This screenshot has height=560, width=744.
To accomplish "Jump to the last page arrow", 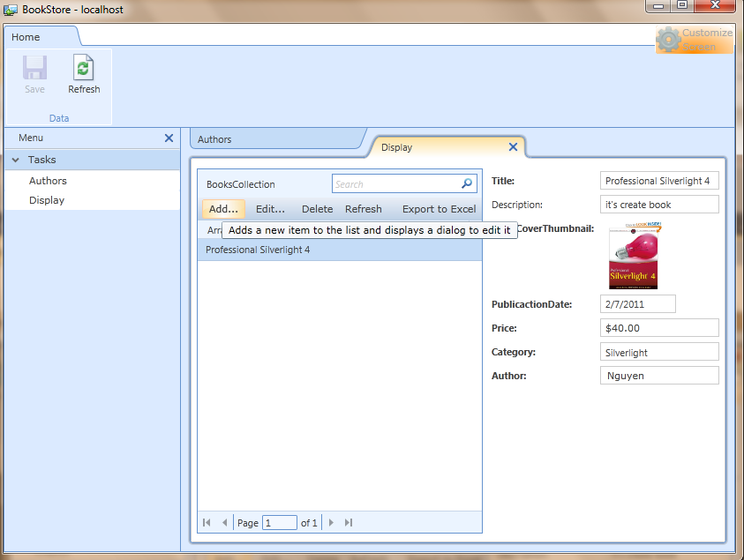I will point(349,523).
